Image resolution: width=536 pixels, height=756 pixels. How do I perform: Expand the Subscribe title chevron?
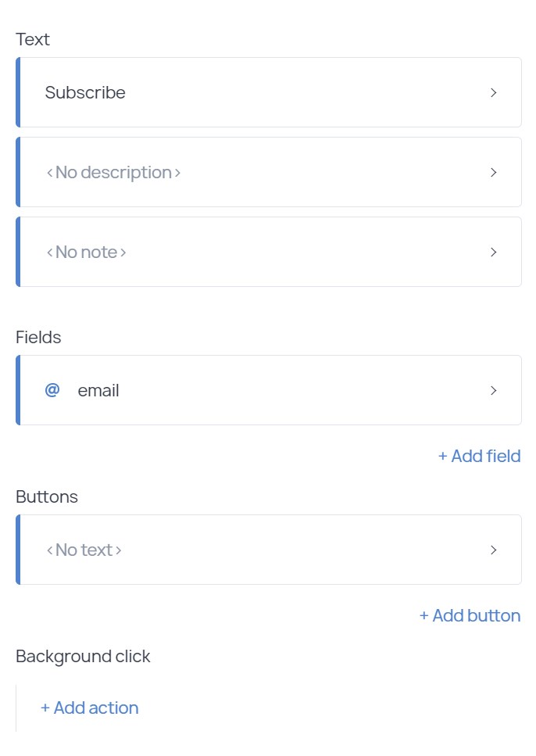coord(494,92)
